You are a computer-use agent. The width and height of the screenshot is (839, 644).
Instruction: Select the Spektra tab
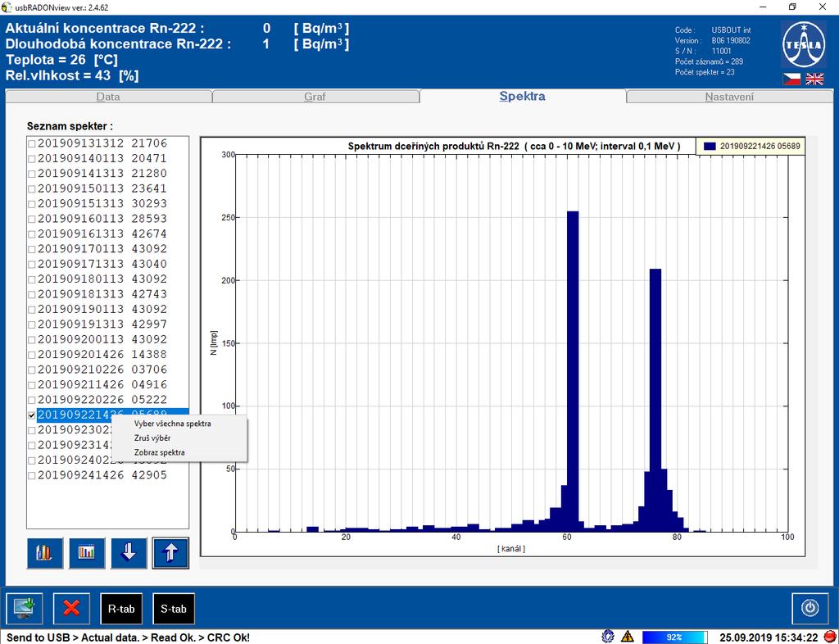coord(522,97)
